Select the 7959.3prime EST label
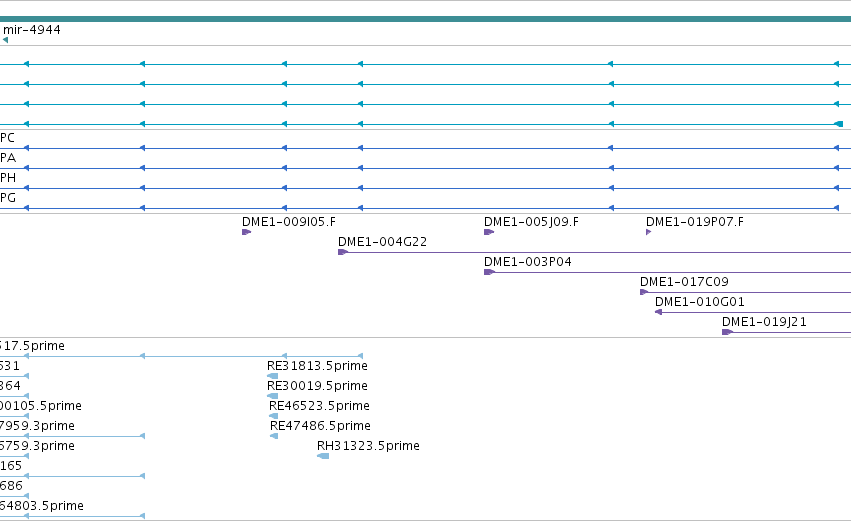This screenshot has width=851, height=521. tap(37, 427)
